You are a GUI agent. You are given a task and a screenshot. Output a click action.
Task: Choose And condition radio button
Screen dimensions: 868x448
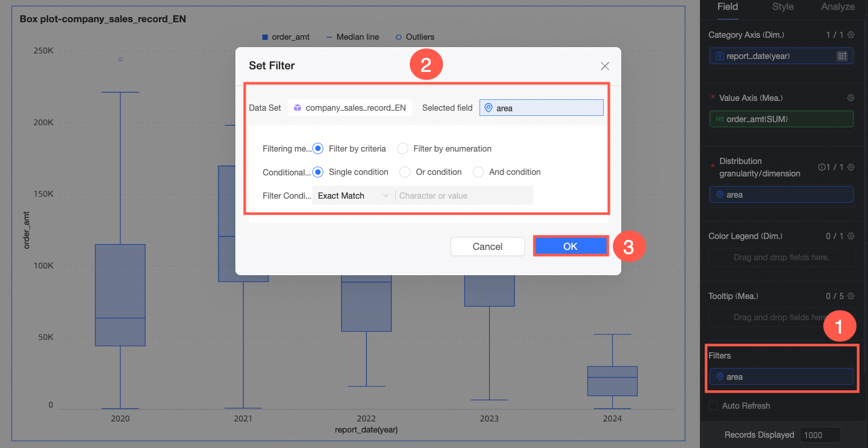pyautogui.click(x=478, y=172)
